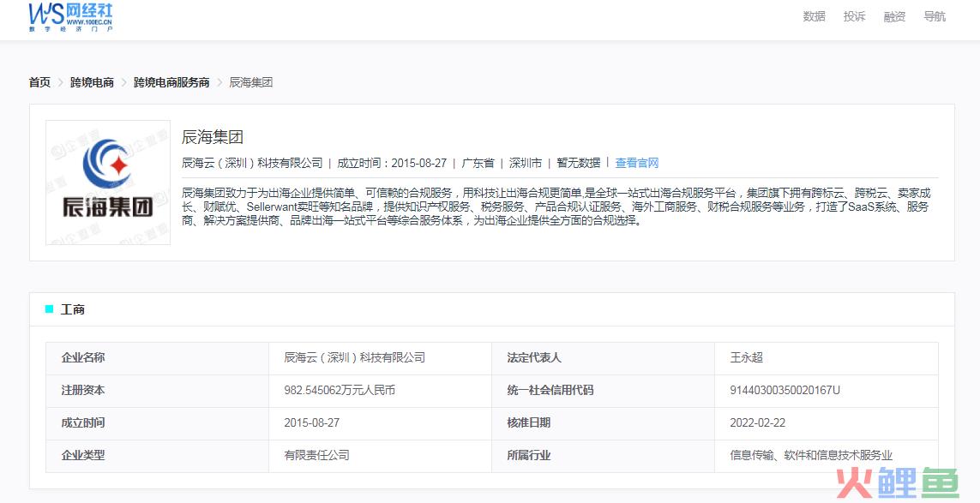Image resolution: width=980 pixels, height=503 pixels.
Task: Go to 首页 breadcrumb link
Action: (x=39, y=82)
